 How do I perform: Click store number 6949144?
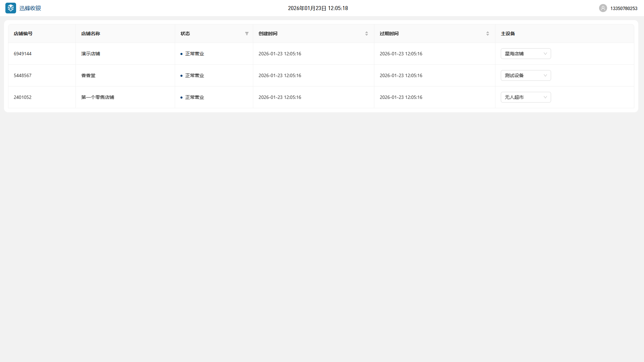click(22, 54)
